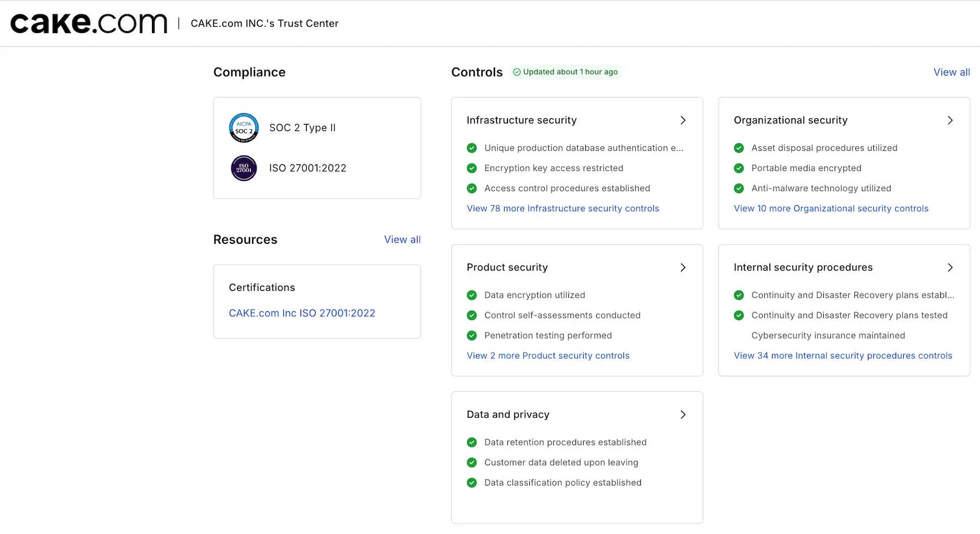Click the Access control procedures established text

click(567, 188)
